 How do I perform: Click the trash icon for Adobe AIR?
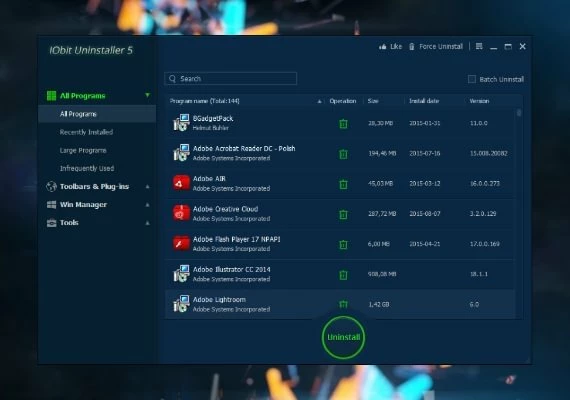coord(343,184)
